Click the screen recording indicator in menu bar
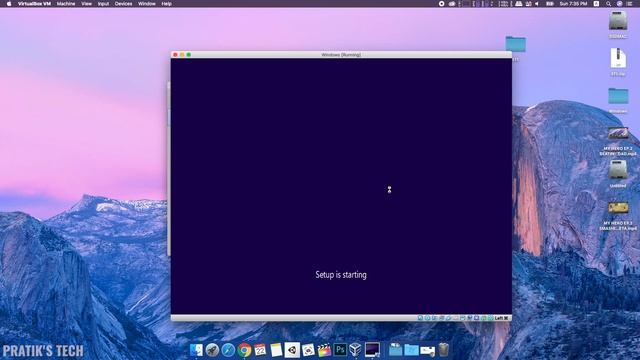 (x=441, y=4)
